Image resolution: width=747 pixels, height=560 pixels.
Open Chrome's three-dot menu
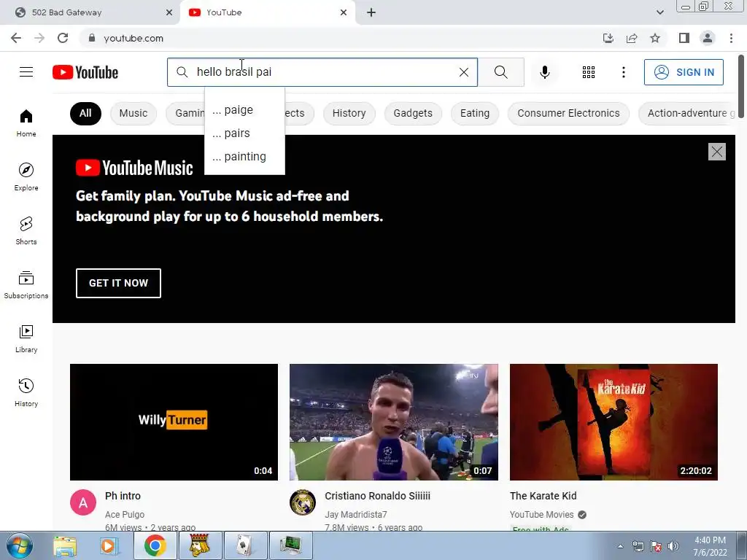point(731,38)
